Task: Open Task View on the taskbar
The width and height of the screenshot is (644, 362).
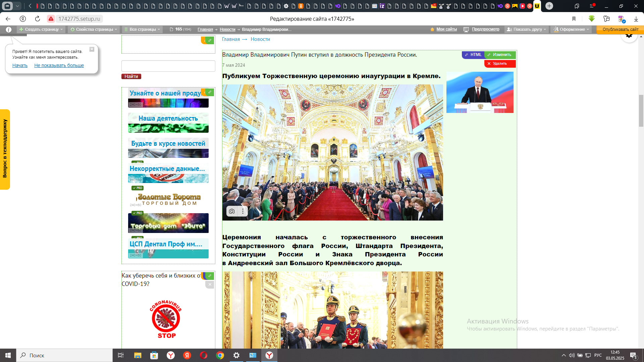Action: (121, 355)
